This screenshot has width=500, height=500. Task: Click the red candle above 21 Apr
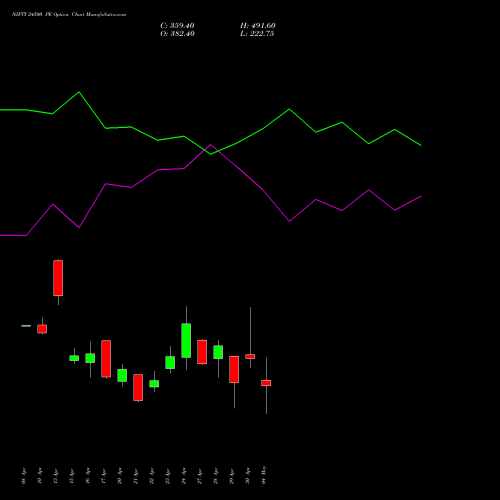pos(138,387)
